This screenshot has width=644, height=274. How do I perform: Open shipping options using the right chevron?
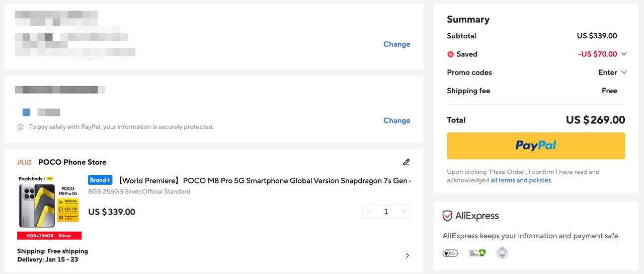(407, 255)
